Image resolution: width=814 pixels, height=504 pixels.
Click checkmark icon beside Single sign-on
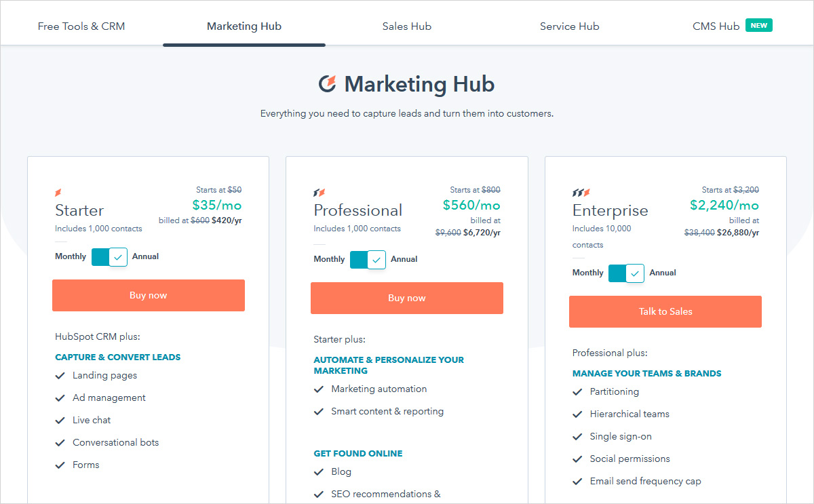point(578,437)
